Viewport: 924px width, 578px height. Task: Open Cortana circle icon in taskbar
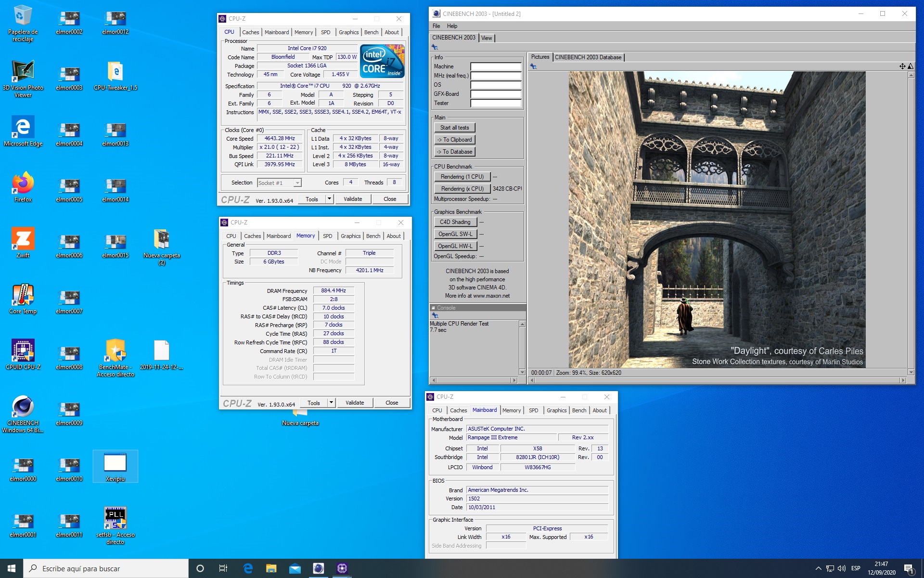(x=200, y=568)
